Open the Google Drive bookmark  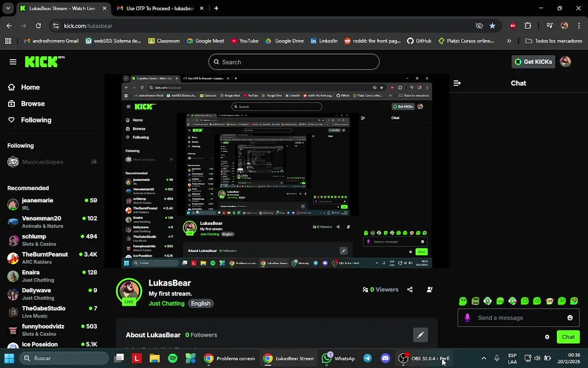tap(284, 41)
